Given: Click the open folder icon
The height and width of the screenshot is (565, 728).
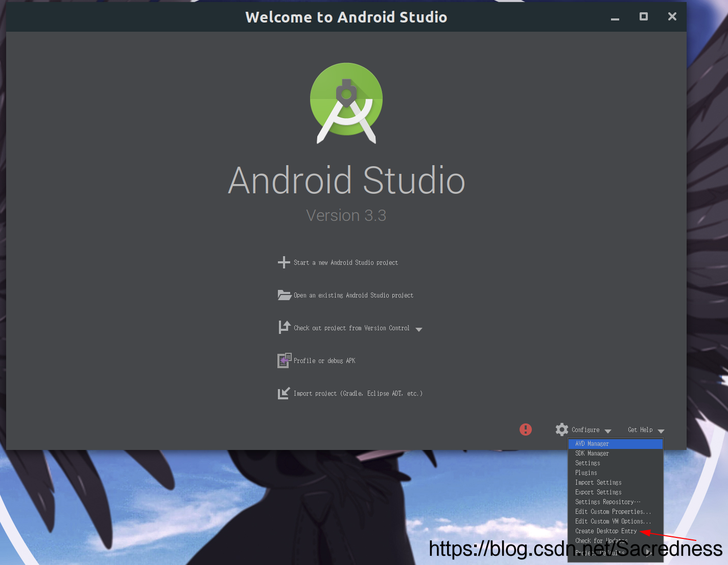Looking at the screenshot, I should pos(285,295).
